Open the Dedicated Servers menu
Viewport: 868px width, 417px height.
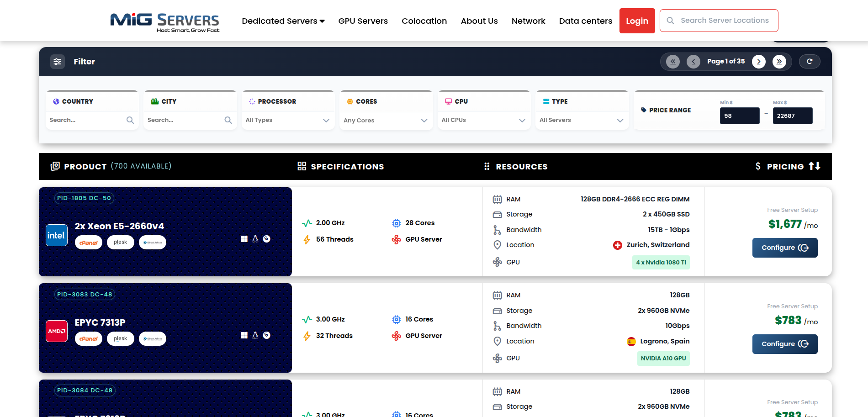[283, 21]
